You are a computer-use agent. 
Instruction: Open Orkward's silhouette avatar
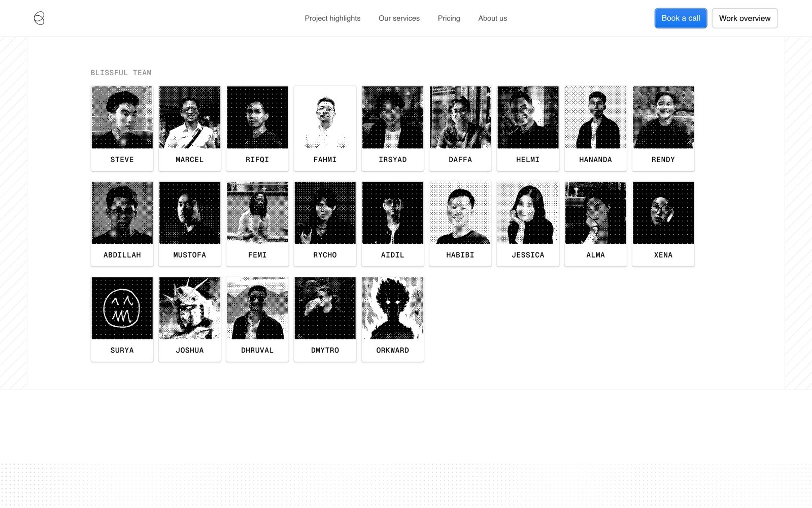tap(393, 308)
